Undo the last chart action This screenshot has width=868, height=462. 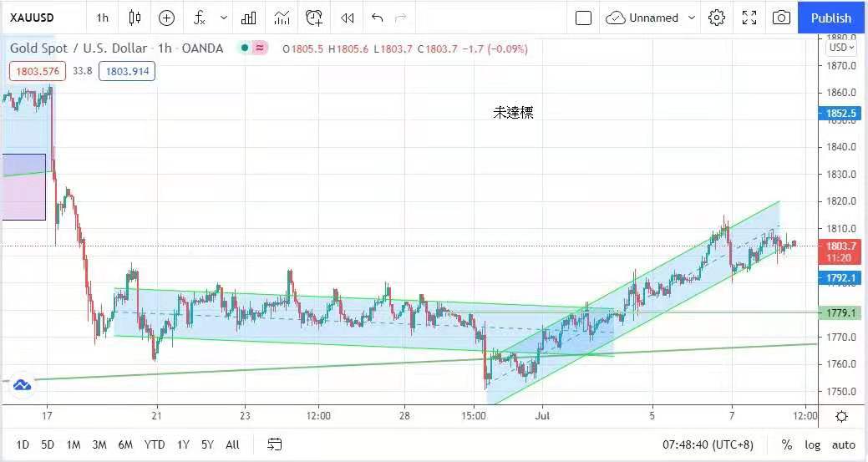pyautogui.click(x=377, y=18)
